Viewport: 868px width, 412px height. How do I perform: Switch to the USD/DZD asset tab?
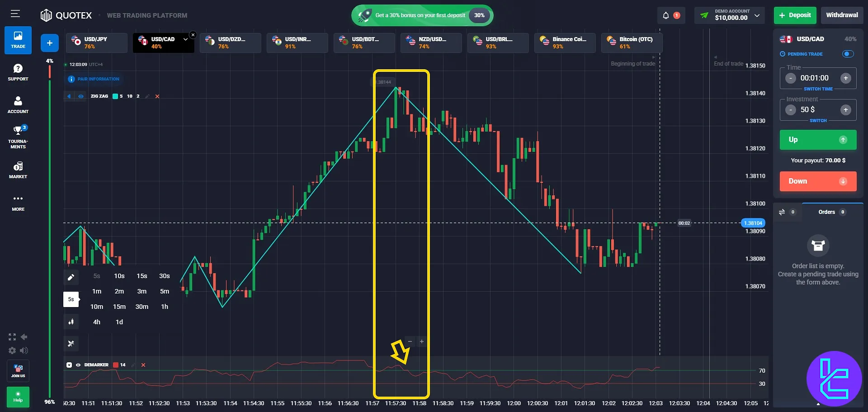coord(231,43)
